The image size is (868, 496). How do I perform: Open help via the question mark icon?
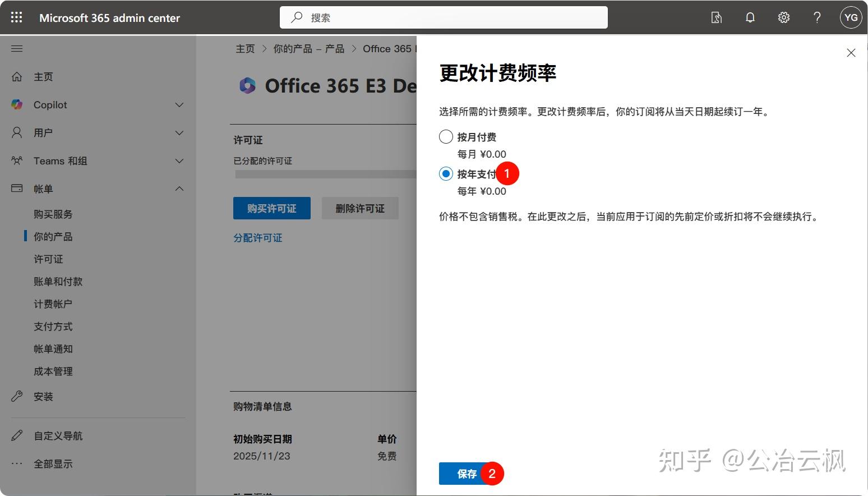(x=817, y=17)
